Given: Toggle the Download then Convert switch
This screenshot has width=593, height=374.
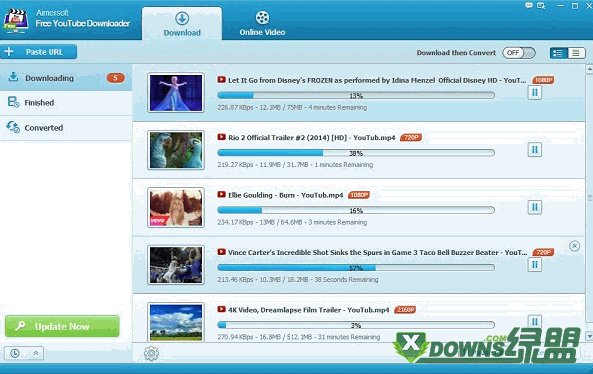Looking at the screenshot, I should [519, 53].
